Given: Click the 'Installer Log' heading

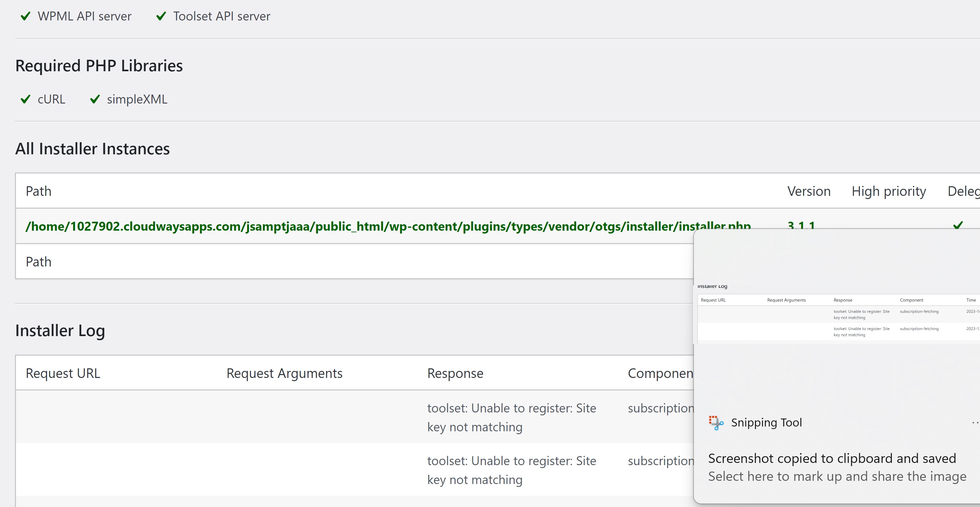Looking at the screenshot, I should click(x=60, y=331).
